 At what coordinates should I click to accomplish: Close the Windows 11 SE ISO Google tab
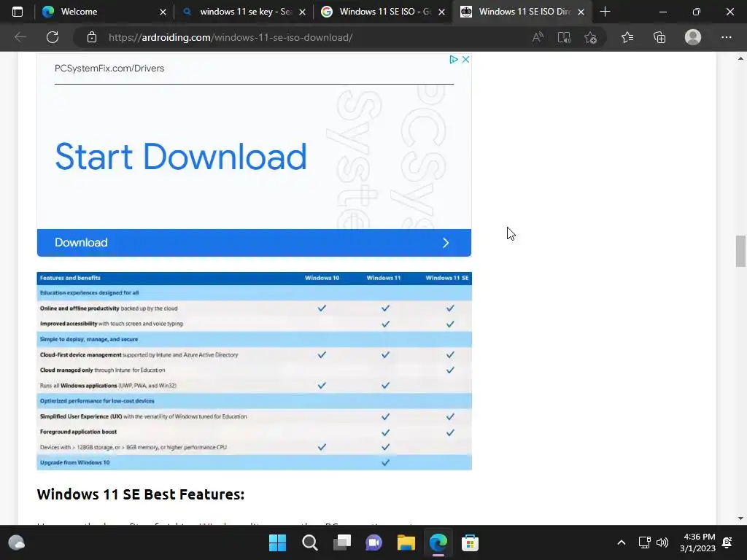[x=441, y=12]
